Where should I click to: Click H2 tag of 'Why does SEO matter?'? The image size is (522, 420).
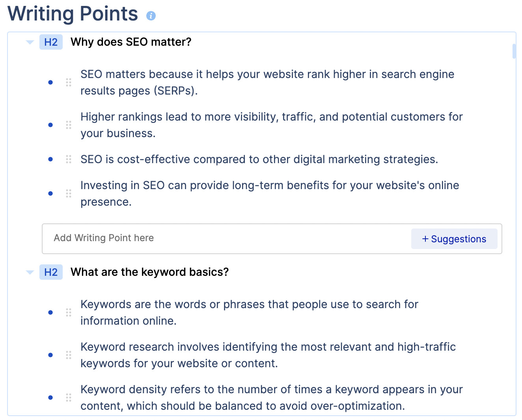pyautogui.click(x=51, y=42)
